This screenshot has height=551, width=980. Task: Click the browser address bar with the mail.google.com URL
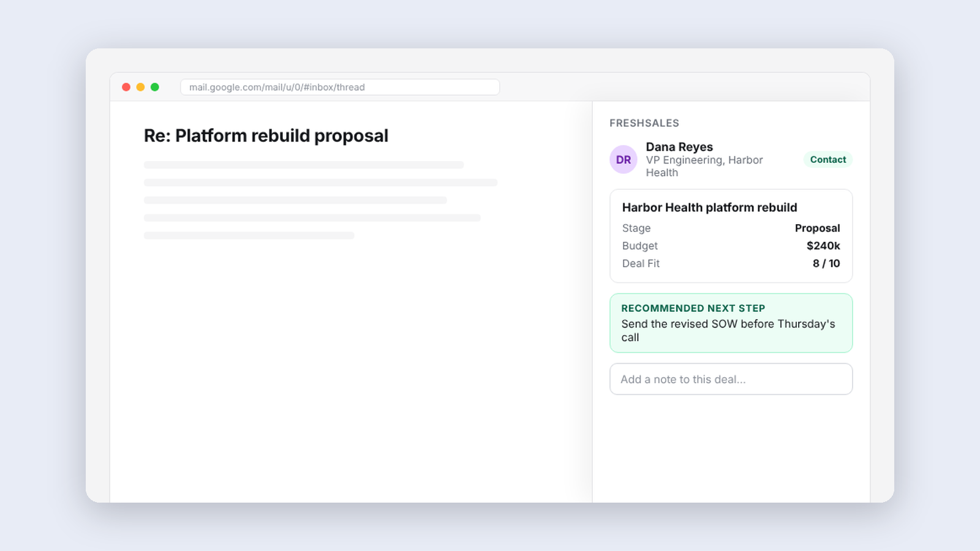(340, 87)
